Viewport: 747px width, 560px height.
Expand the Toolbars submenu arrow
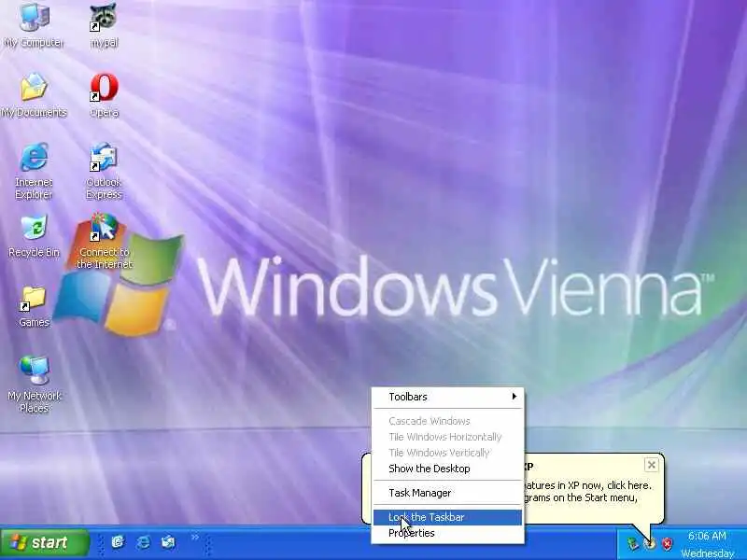pyautogui.click(x=514, y=396)
